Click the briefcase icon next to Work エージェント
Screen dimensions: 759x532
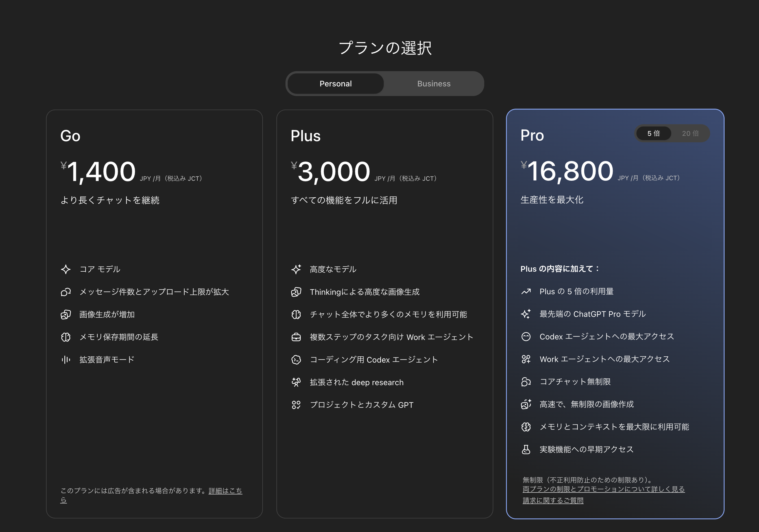(x=296, y=337)
